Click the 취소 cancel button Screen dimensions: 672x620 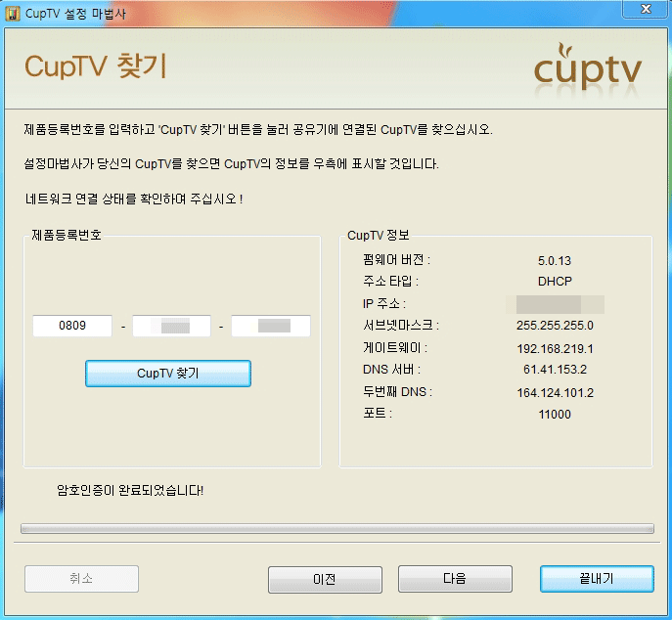coord(81,579)
